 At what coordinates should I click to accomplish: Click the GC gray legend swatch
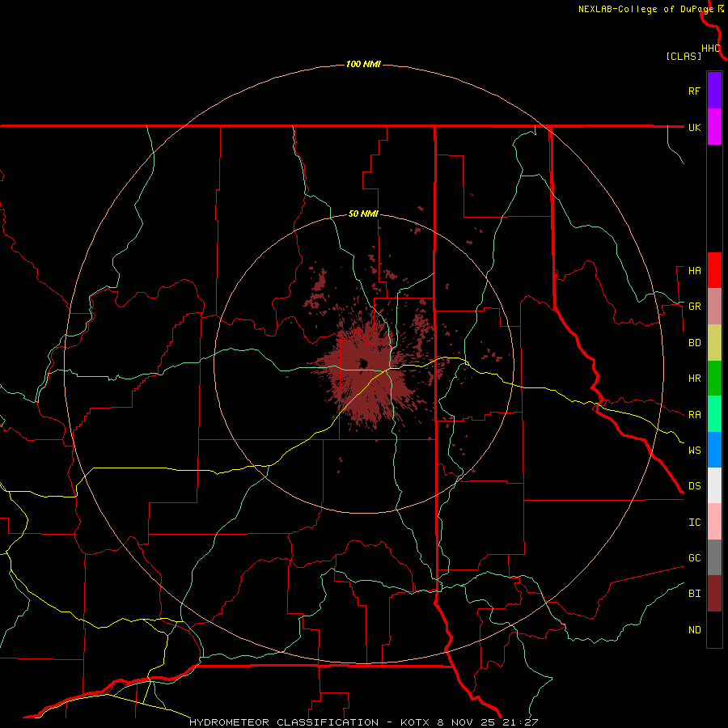(714, 557)
